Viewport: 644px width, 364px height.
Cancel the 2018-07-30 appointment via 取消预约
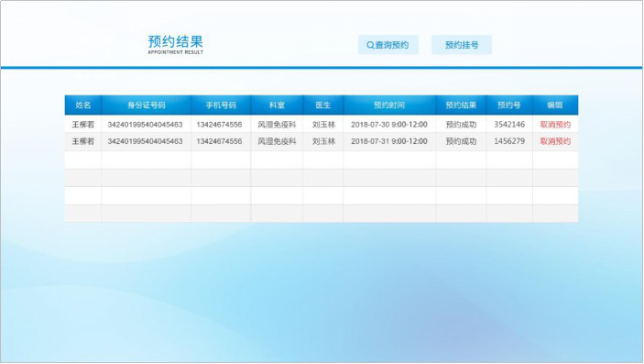(555, 125)
